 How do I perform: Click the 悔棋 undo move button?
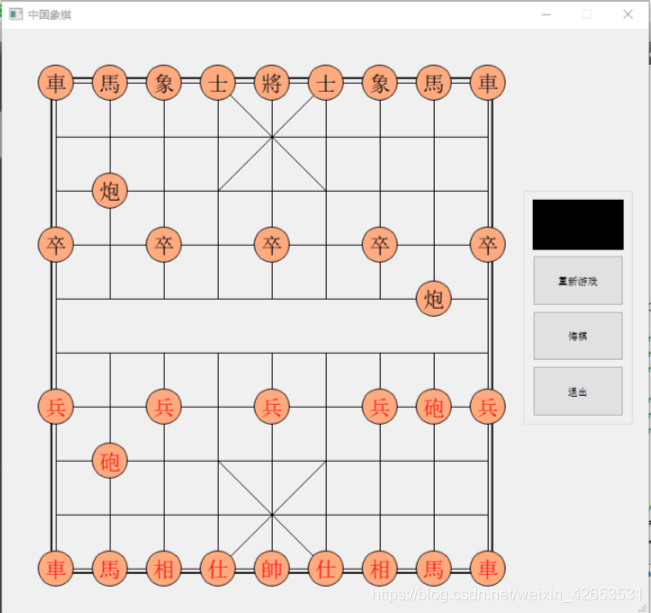pyautogui.click(x=578, y=336)
